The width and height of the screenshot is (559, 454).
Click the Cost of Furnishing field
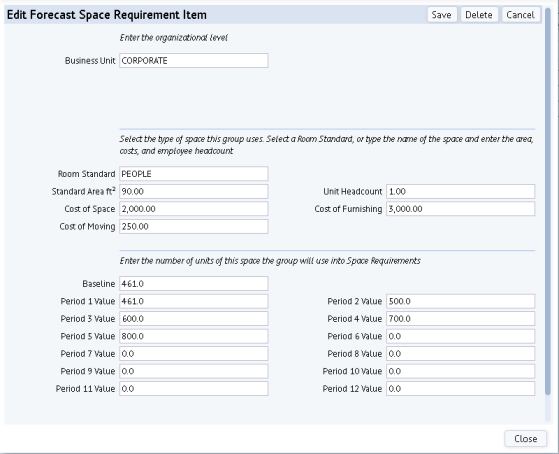point(461,209)
